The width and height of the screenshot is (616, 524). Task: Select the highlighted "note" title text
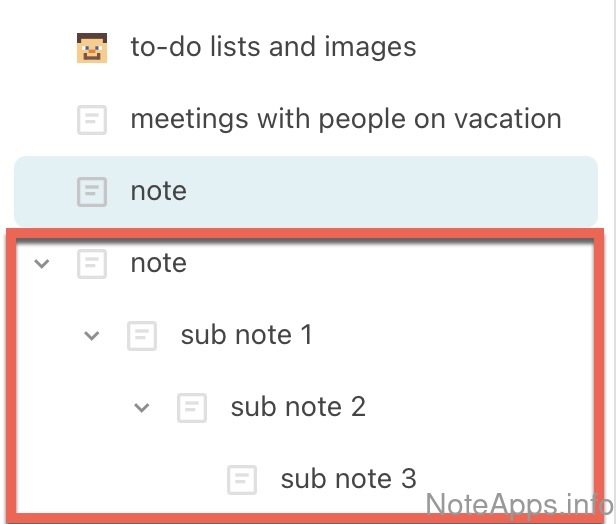[158, 191]
